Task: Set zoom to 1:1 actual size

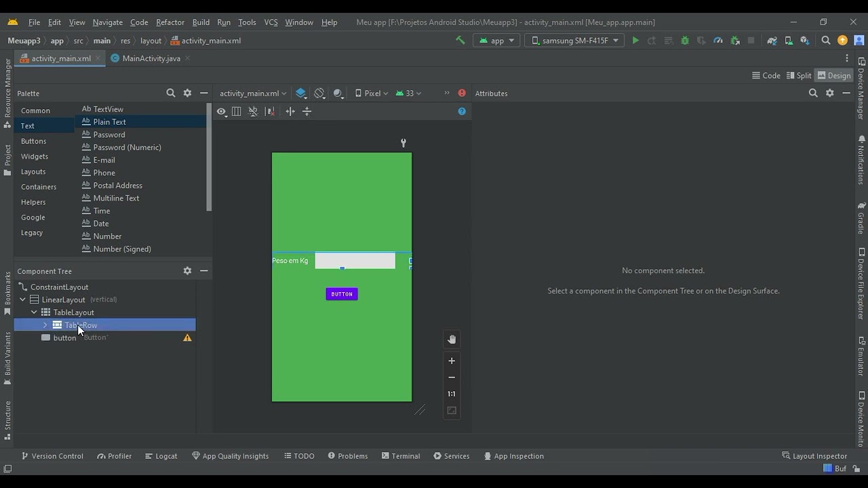Action: point(452,394)
